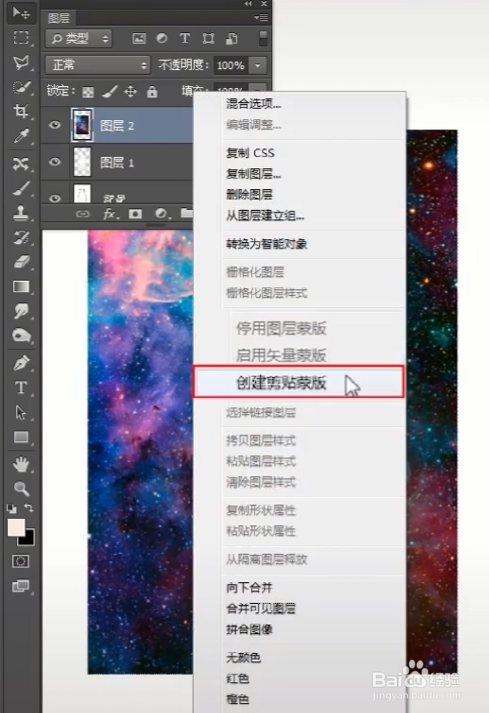Add a layer mask button
This screenshot has width=489, height=713.
click(135, 213)
